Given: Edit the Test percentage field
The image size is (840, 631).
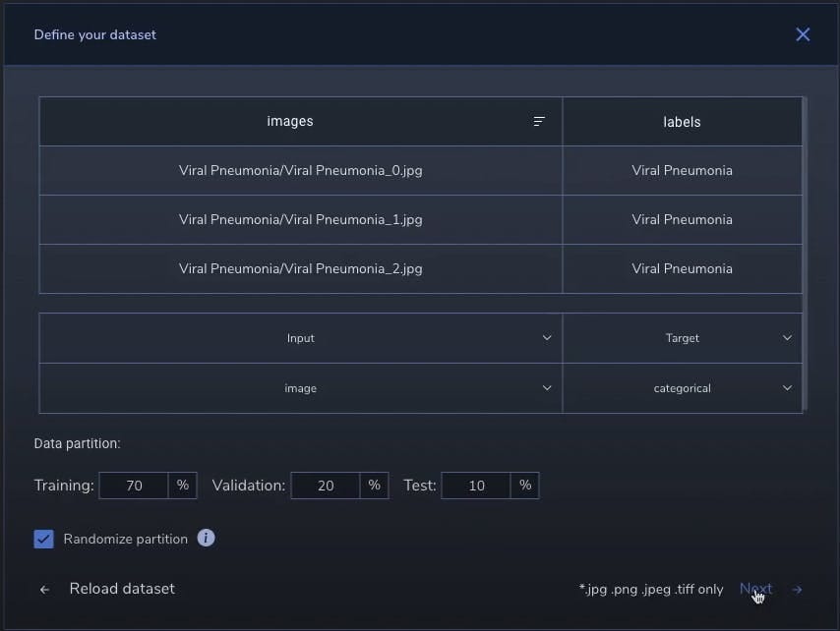Looking at the screenshot, I should [x=476, y=486].
